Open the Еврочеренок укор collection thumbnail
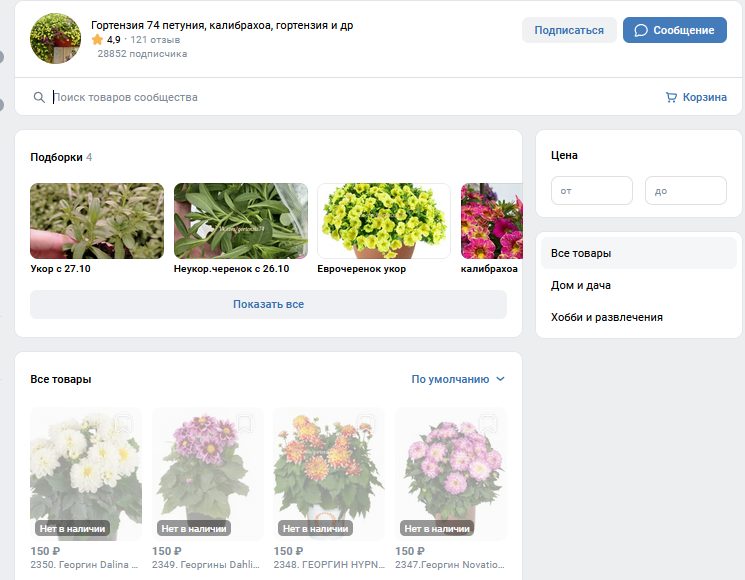 coord(384,221)
